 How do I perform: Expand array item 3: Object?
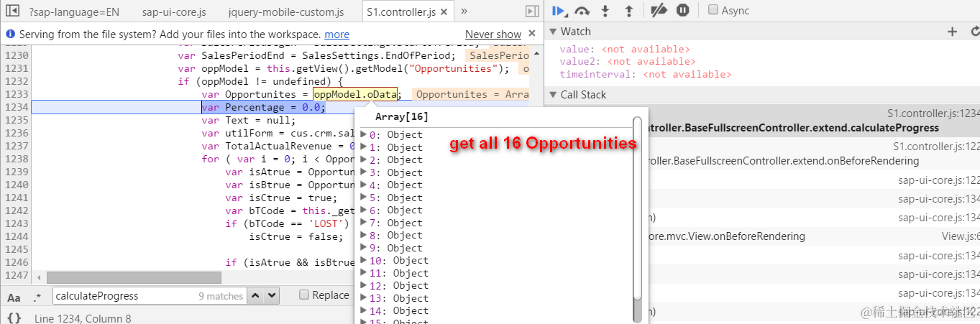pyautogui.click(x=364, y=172)
